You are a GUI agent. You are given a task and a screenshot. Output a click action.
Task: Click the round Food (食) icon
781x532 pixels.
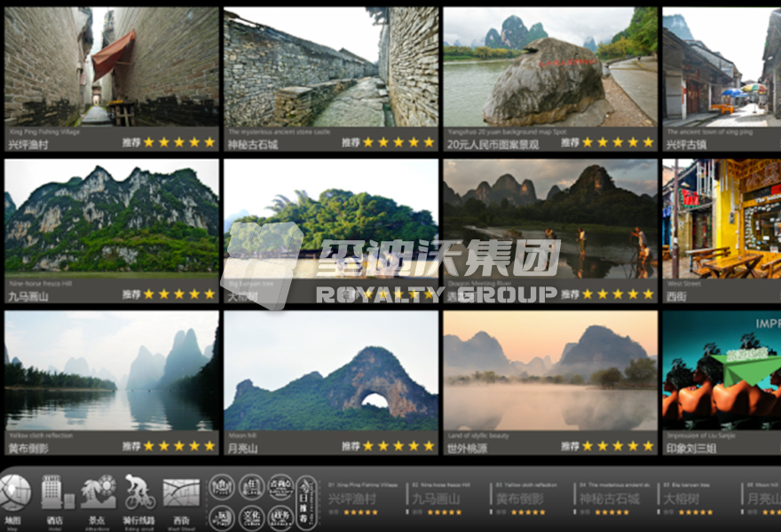click(222, 487)
